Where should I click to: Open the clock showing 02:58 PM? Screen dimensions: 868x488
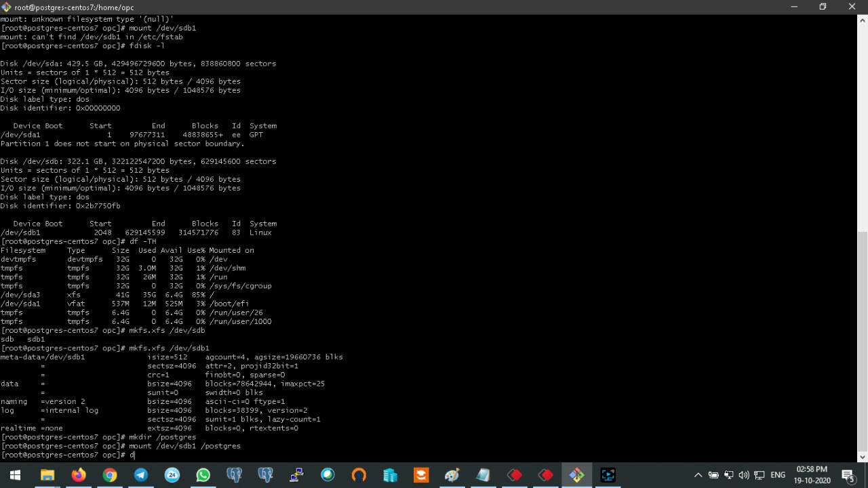(x=812, y=475)
